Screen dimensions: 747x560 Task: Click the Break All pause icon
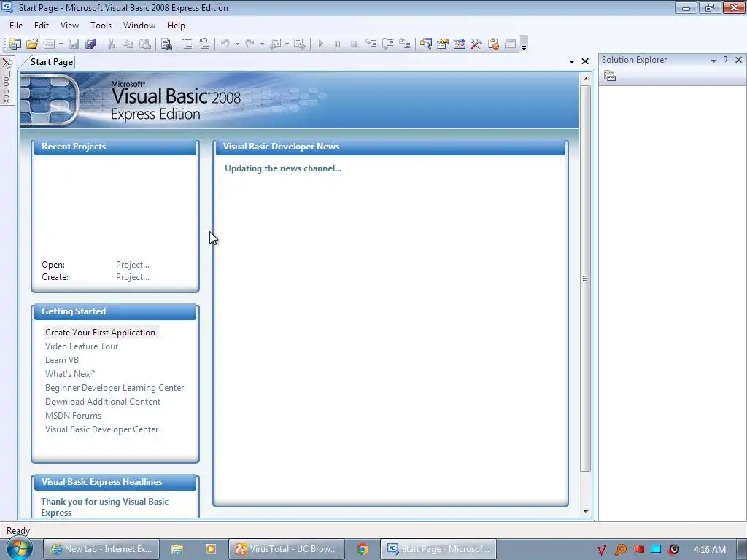click(x=337, y=44)
